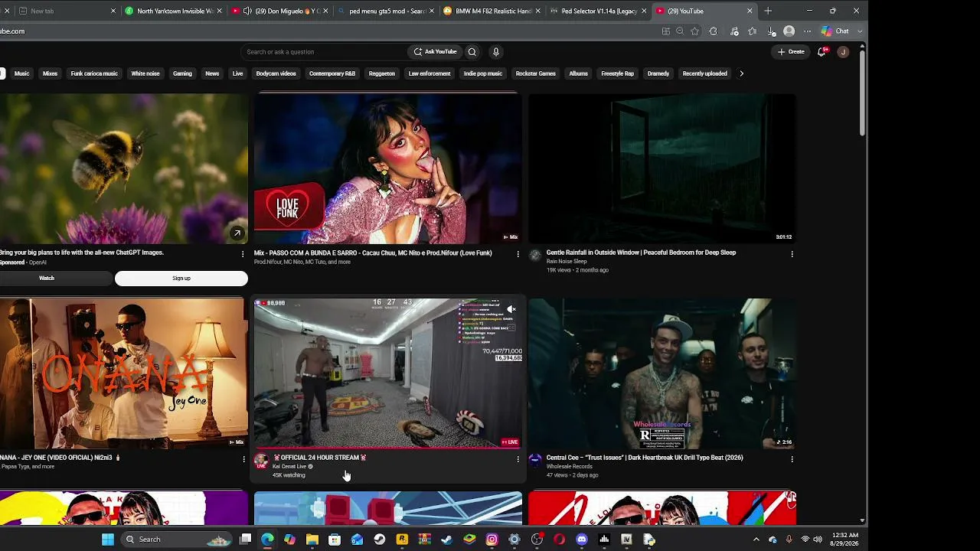Open the Love Funk mix thumbnail

pos(387,168)
